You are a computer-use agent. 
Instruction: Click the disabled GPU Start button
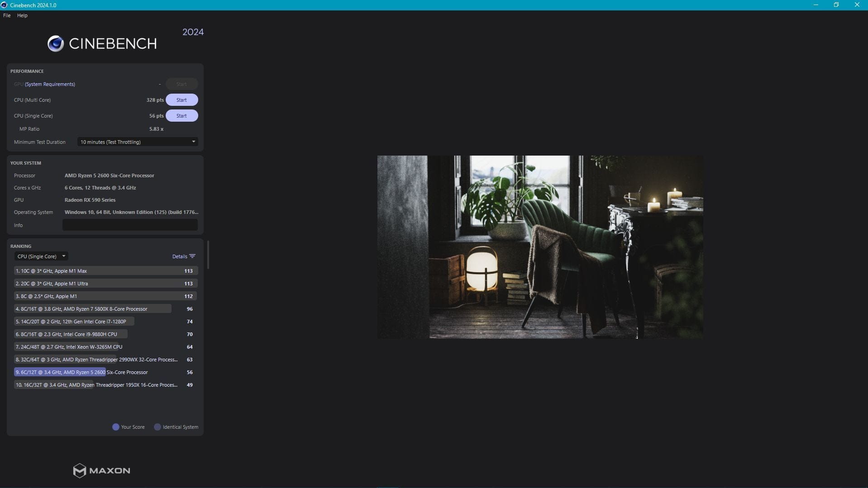pyautogui.click(x=181, y=84)
